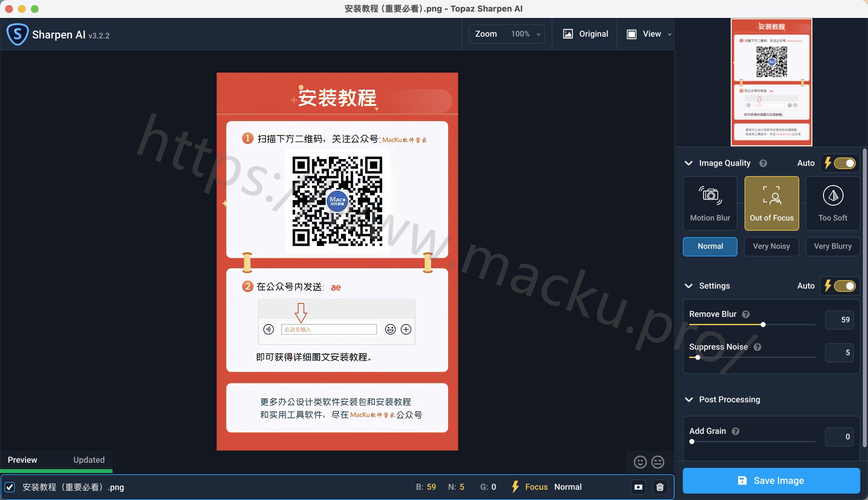The height and width of the screenshot is (500, 868).
Task: Select the Too Soft model icon
Action: click(x=833, y=196)
